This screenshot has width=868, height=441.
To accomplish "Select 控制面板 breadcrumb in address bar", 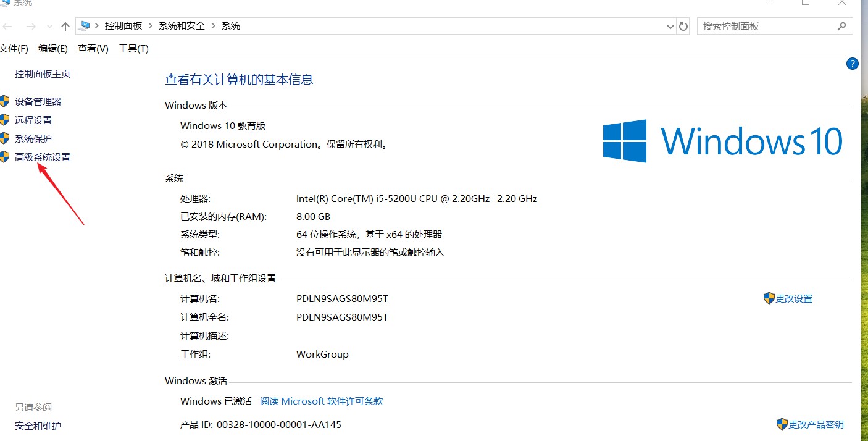I will (x=123, y=26).
